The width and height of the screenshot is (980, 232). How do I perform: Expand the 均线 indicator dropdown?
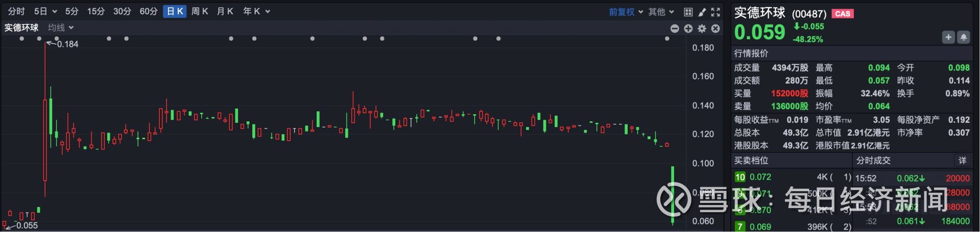coord(61,28)
